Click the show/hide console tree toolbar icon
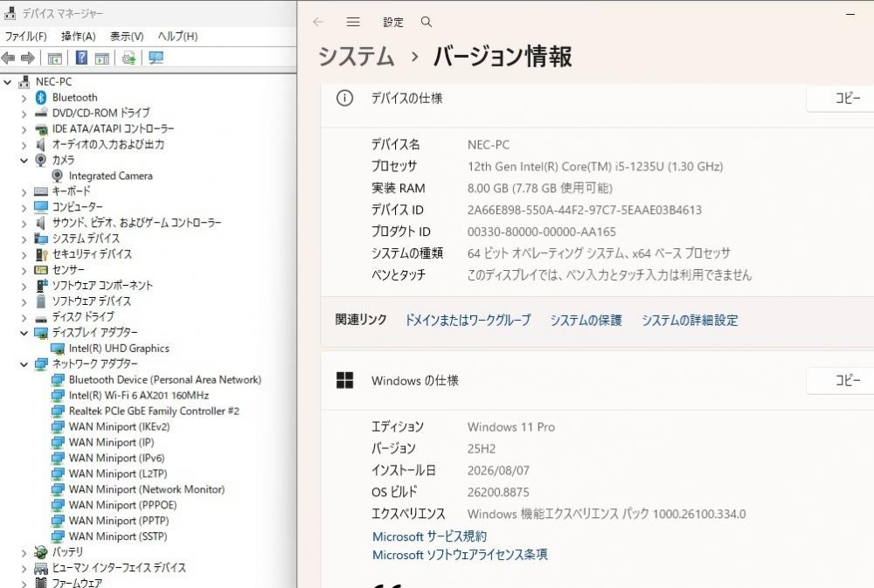The image size is (874, 588). point(54,58)
